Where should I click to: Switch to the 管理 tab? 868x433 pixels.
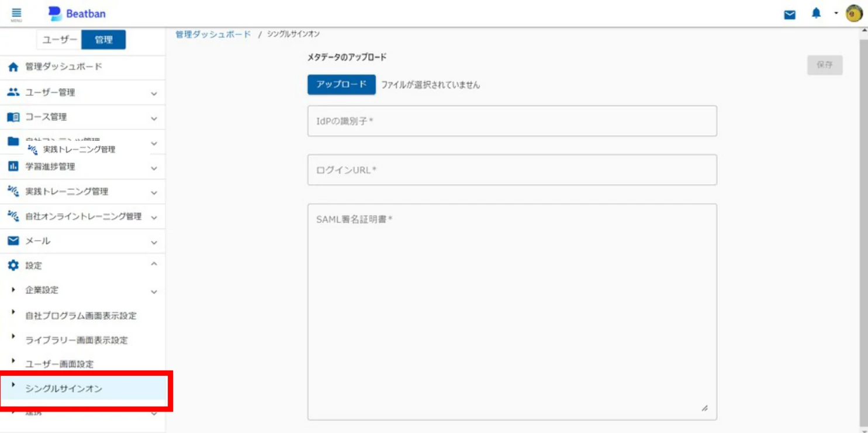click(x=103, y=40)
